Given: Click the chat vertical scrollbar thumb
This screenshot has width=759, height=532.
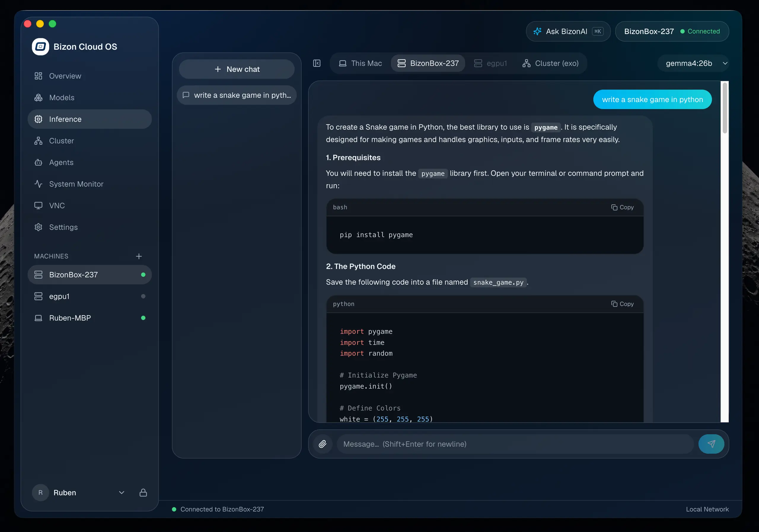Looking at the screenshot, I should pos(725,108).
